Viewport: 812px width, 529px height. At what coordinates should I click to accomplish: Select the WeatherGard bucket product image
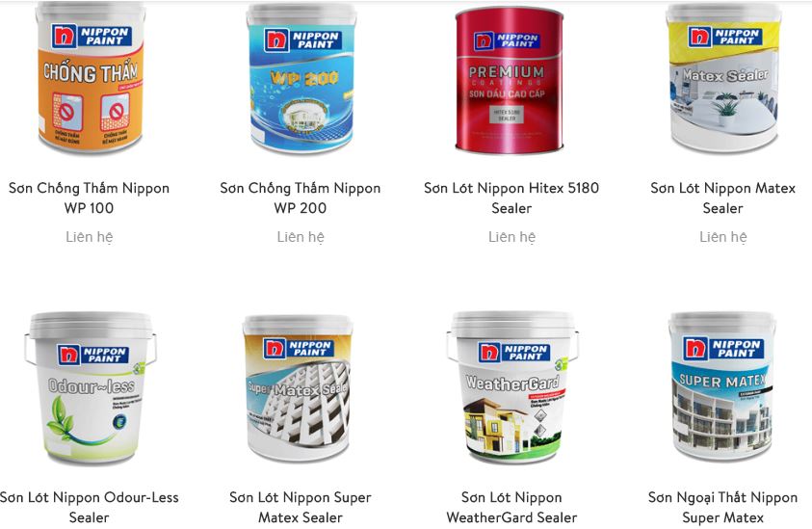[x=512, y=387]
